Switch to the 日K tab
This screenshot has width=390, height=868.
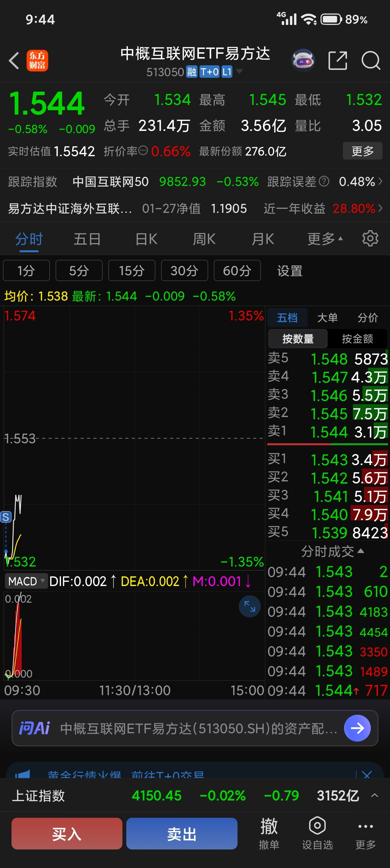(146, 238)
